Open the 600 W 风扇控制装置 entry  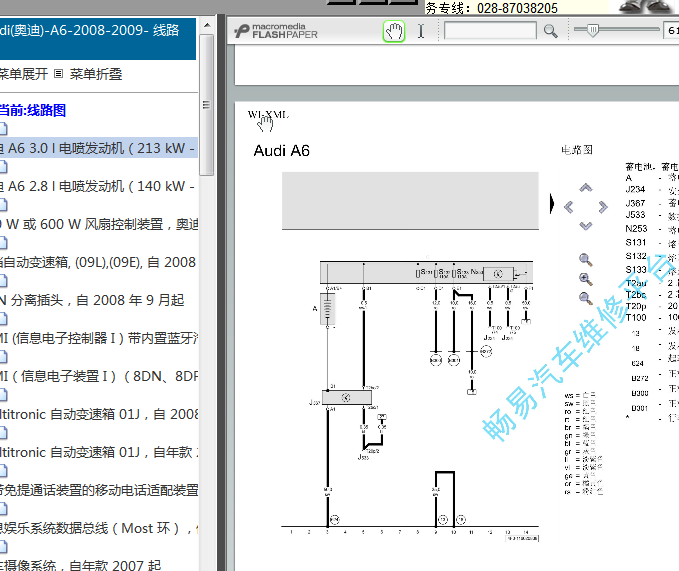coord(99,224)
